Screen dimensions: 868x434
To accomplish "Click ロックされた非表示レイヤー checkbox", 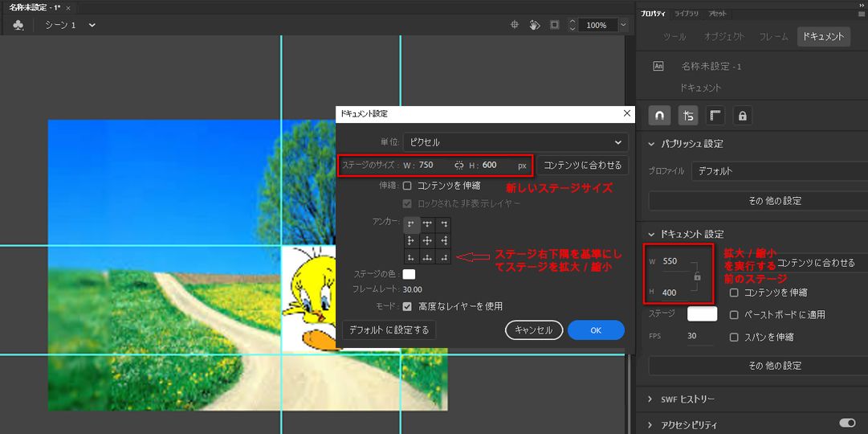I will pyautogui.click(x=407, y=204).
